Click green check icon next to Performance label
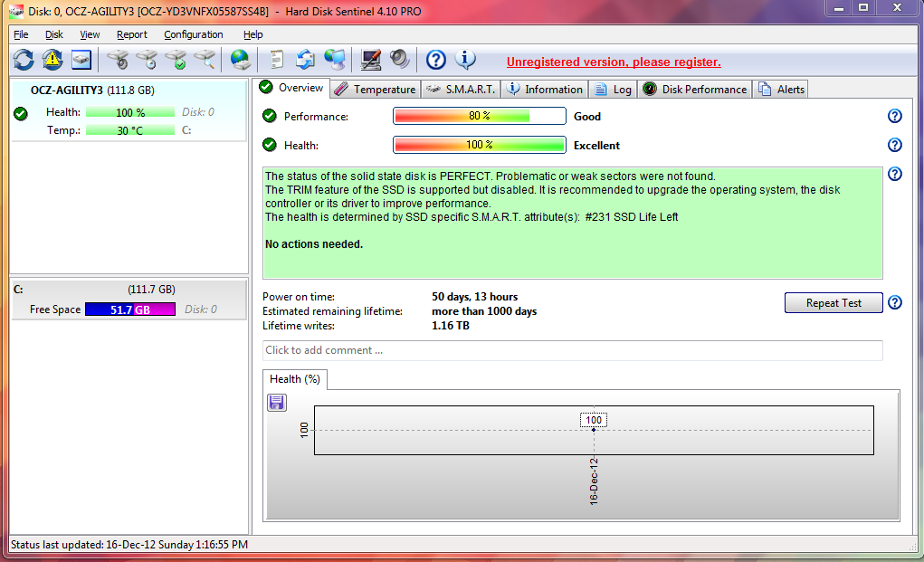This screenshot has height=562, width=924. [x=270, y=116]
